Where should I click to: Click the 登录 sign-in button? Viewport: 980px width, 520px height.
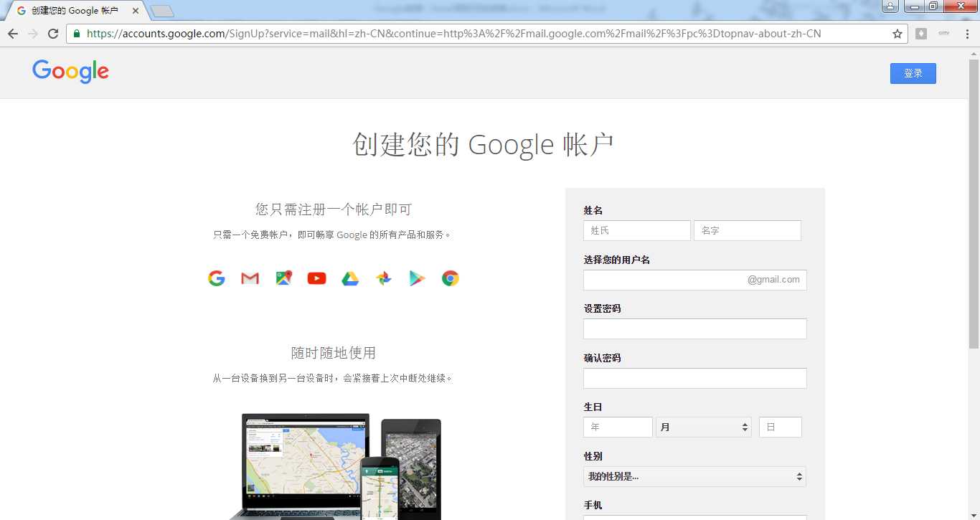[x=913, y=73]
